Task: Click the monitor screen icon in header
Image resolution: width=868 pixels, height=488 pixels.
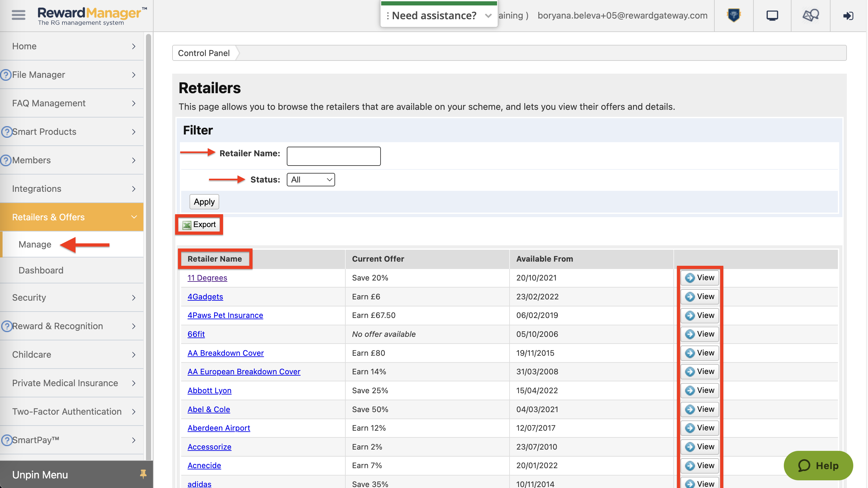Action: [x=772, y=15]
